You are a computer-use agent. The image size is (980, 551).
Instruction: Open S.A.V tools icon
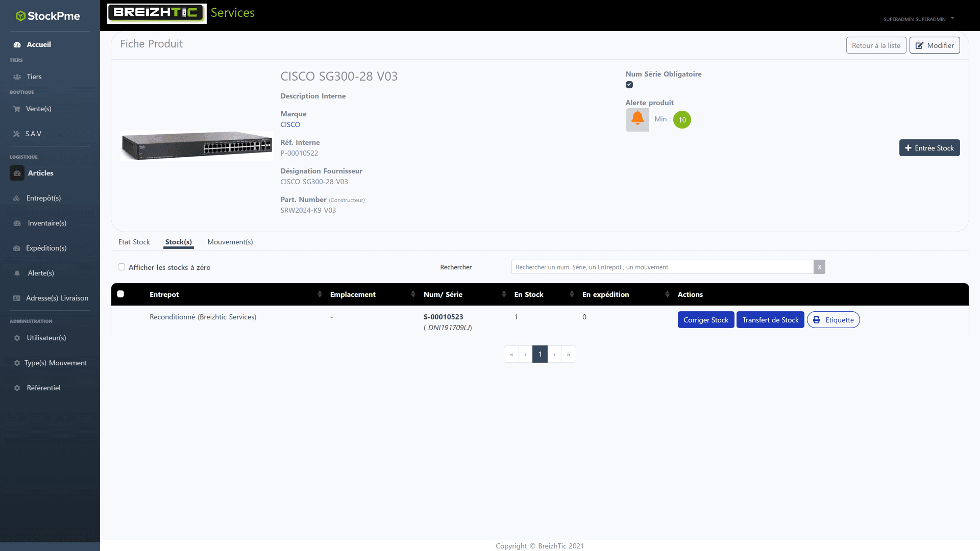pos(16,134)
